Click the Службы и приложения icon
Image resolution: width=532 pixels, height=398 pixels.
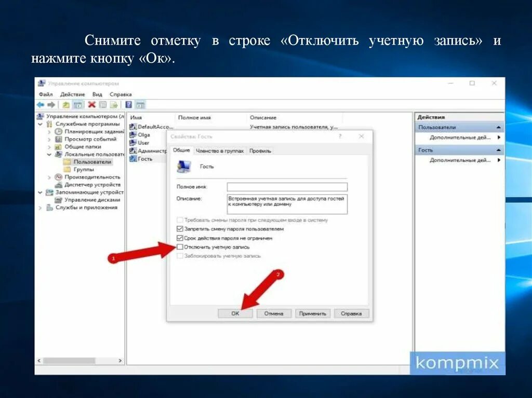[x=49, y=208]
